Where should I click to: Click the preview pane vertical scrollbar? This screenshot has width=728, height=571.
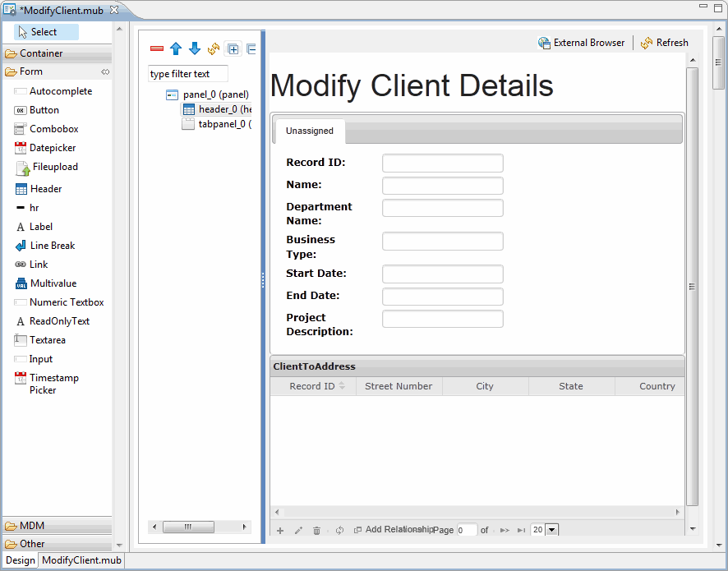point(692,287)
